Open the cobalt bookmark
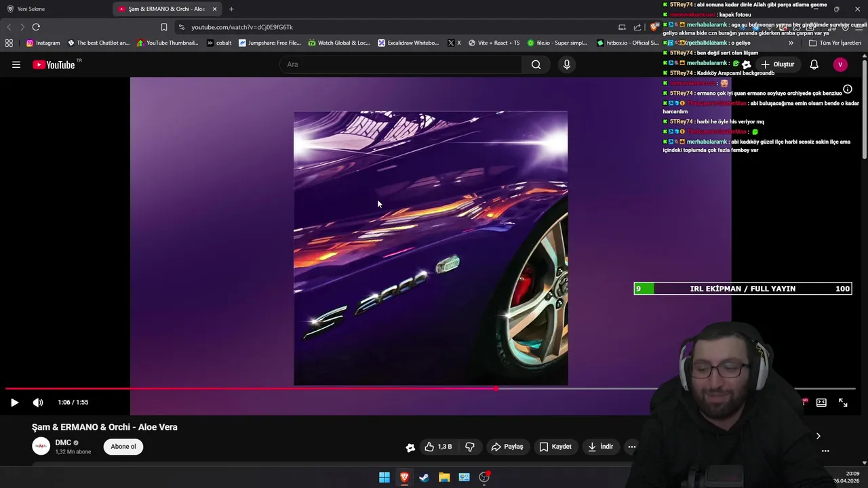 [219, 43]
